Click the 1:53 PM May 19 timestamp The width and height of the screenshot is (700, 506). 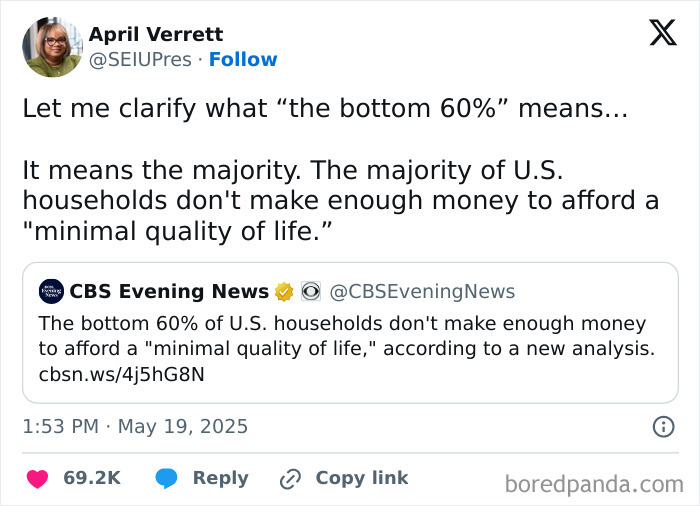coord(135,427)
